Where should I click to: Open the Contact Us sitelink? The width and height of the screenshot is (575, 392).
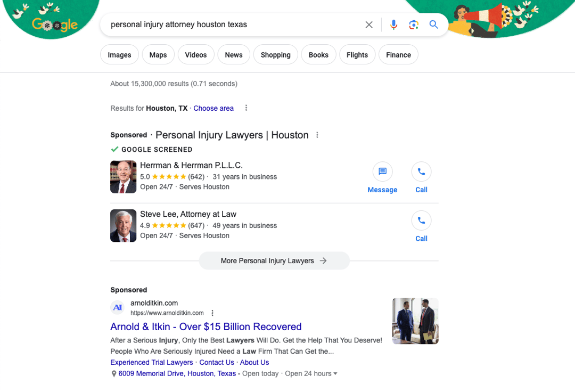(216, 362)
